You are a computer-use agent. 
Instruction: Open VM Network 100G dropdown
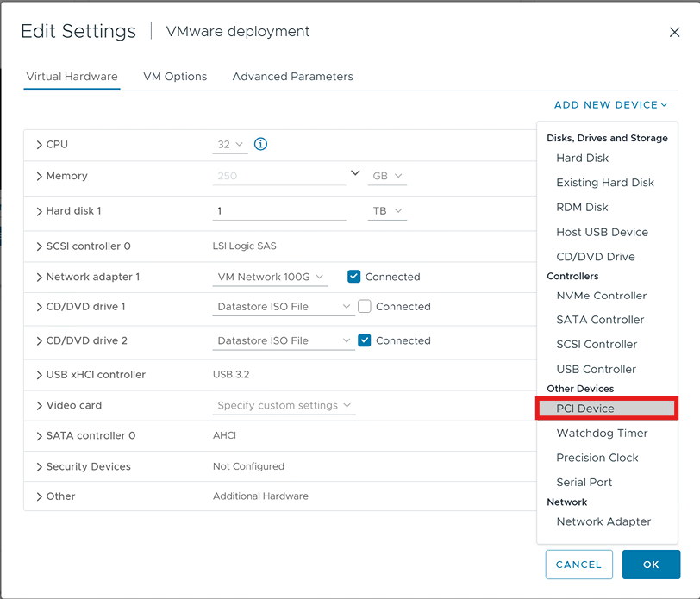click(270, 277)
